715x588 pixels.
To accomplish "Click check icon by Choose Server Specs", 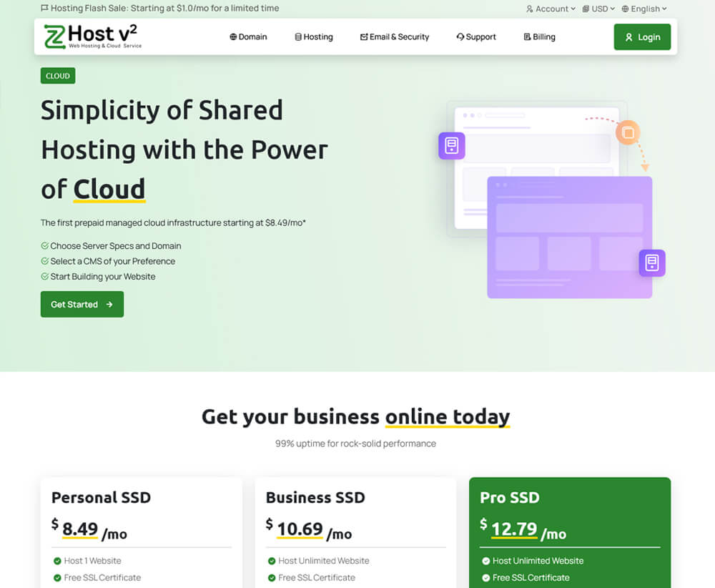I will (x=44, y=246).
